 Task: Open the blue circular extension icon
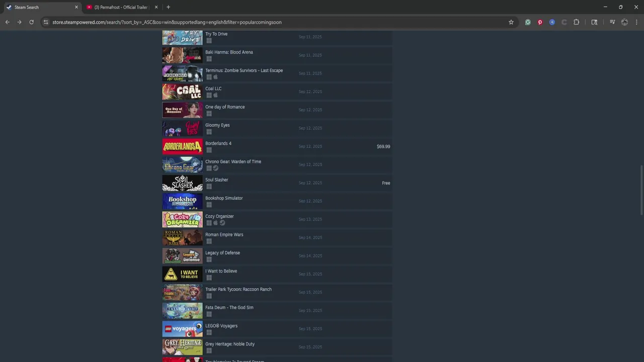[x=552, y=22]
